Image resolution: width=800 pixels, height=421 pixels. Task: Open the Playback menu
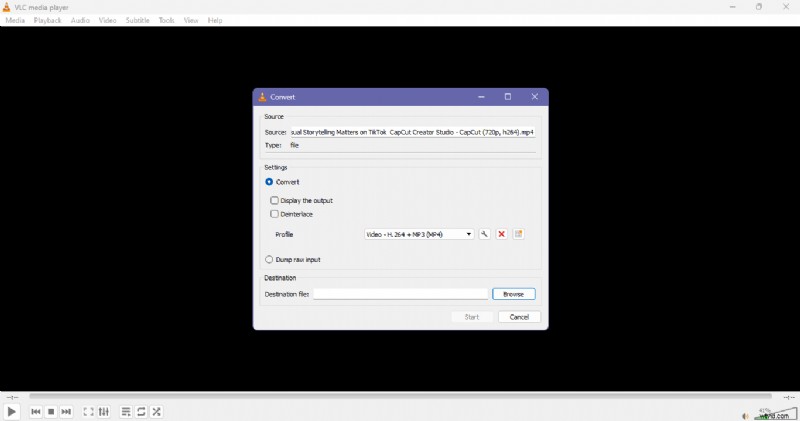(x=47, y=20)
